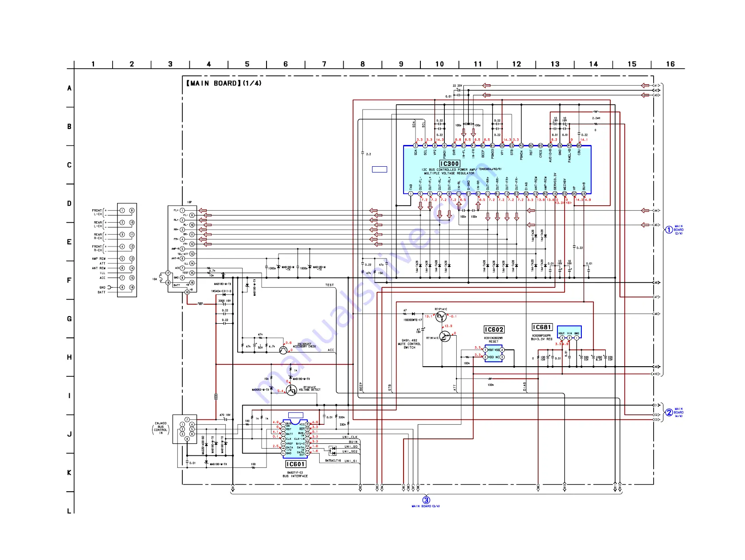This screenshot has width=745, height=560.
Task: Click the ANT REM connector label
Action: click(x=99, y=268)
